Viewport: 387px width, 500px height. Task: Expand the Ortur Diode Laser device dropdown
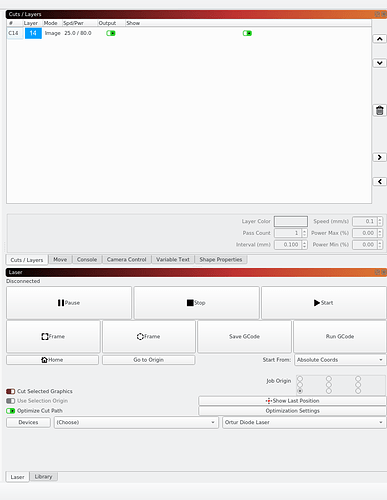point(304,422)
